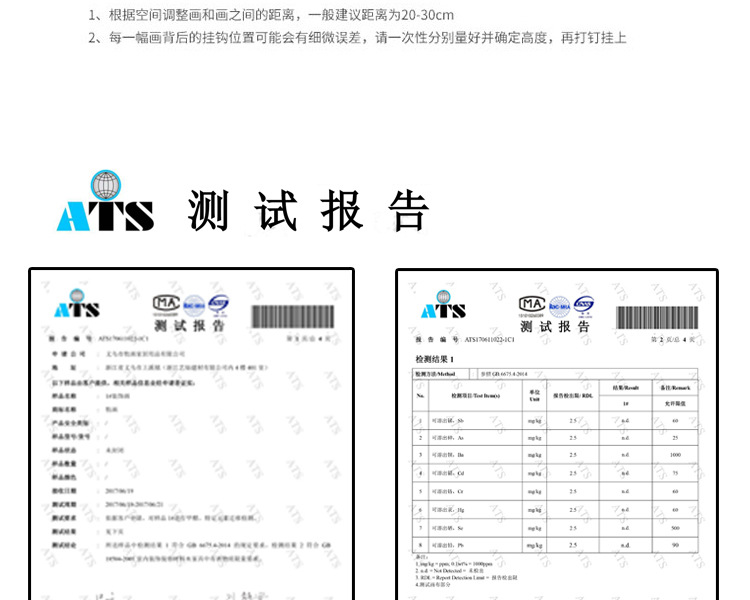Click the globe emblem in the large ATS logo
The height and width of the screenshot is (600, 750).
pos(106,185)
